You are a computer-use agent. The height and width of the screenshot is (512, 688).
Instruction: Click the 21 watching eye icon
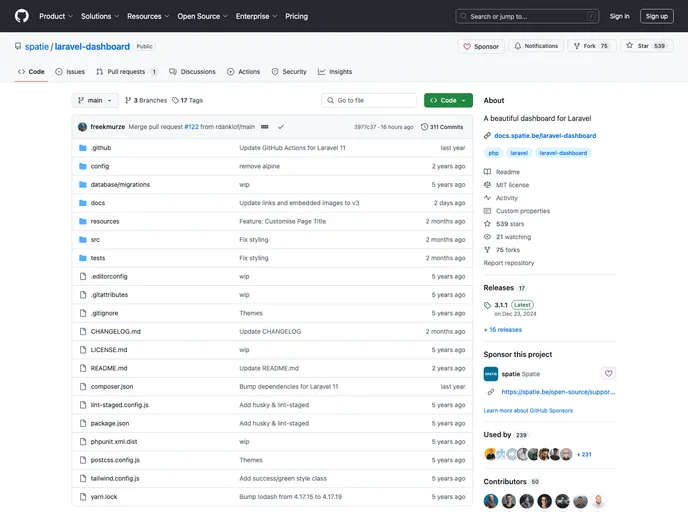pyautogui.click(x=487, y=237)
